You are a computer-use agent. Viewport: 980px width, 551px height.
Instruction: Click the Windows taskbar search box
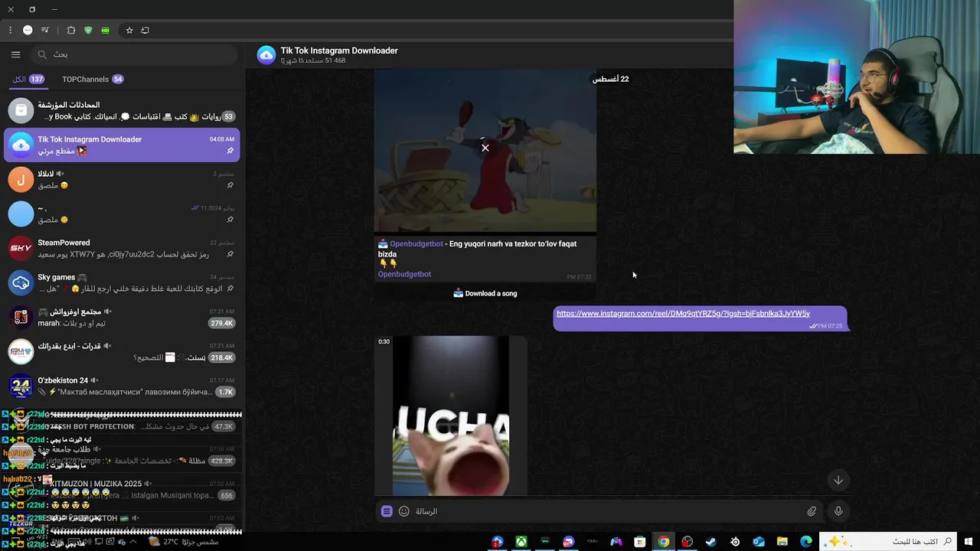(x=888, y=542)
